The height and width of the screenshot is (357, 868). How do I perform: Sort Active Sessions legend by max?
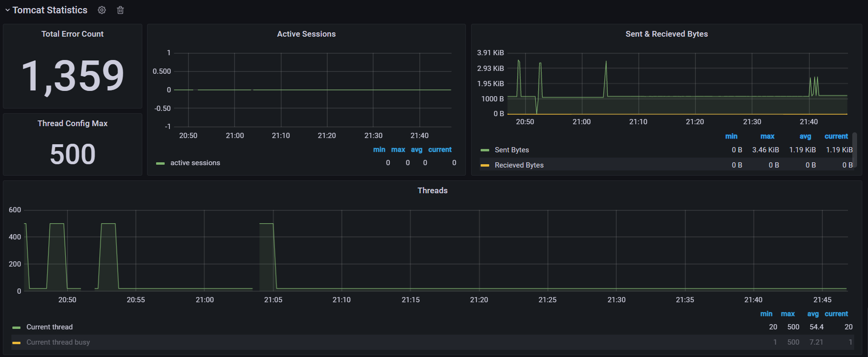398,149
